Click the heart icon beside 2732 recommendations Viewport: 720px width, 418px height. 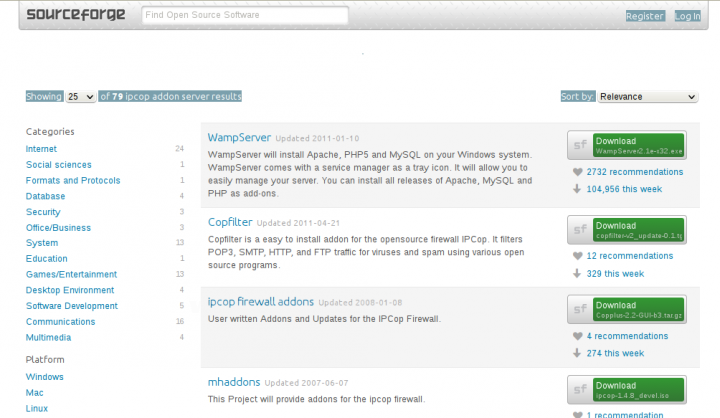click(577, 172)
